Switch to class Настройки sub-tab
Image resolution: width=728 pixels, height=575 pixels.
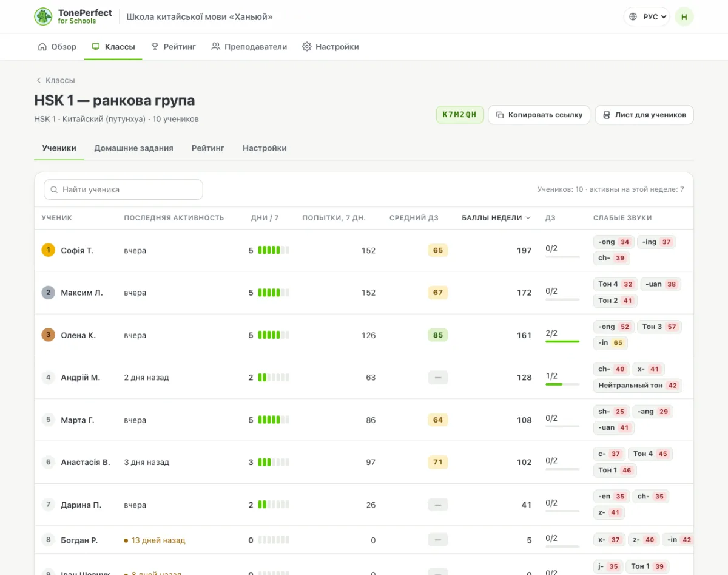click(x=265, y=148)
